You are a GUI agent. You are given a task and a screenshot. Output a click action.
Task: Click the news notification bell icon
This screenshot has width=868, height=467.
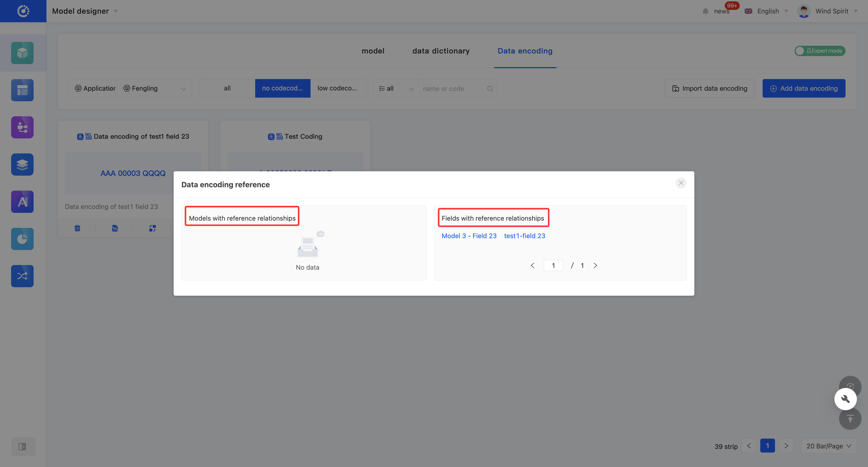[x=706, y=11]
